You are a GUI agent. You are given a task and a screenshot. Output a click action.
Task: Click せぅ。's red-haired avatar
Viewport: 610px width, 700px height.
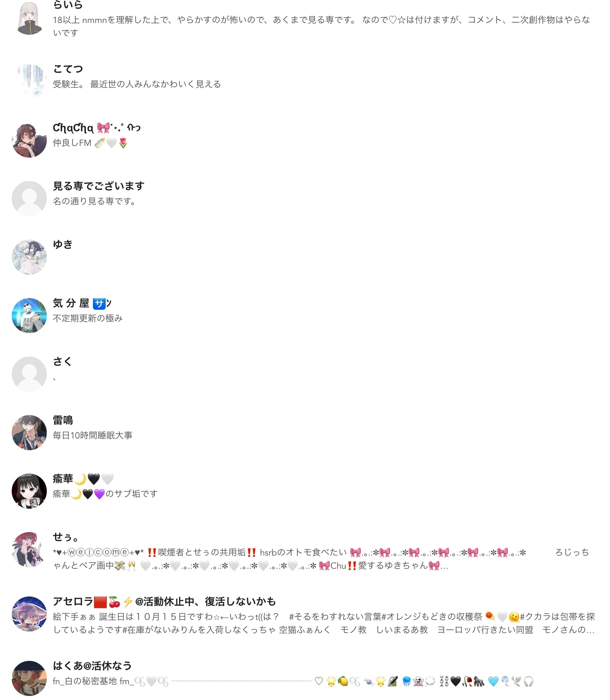coord(29,549)
